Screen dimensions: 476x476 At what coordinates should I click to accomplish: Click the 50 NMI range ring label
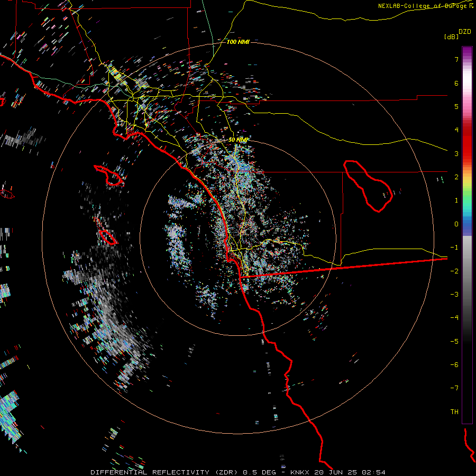coord(238,140)
